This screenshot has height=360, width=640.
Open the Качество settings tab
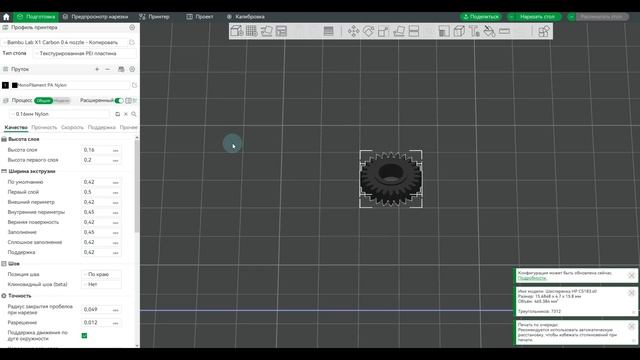click(x=16, y=127)
